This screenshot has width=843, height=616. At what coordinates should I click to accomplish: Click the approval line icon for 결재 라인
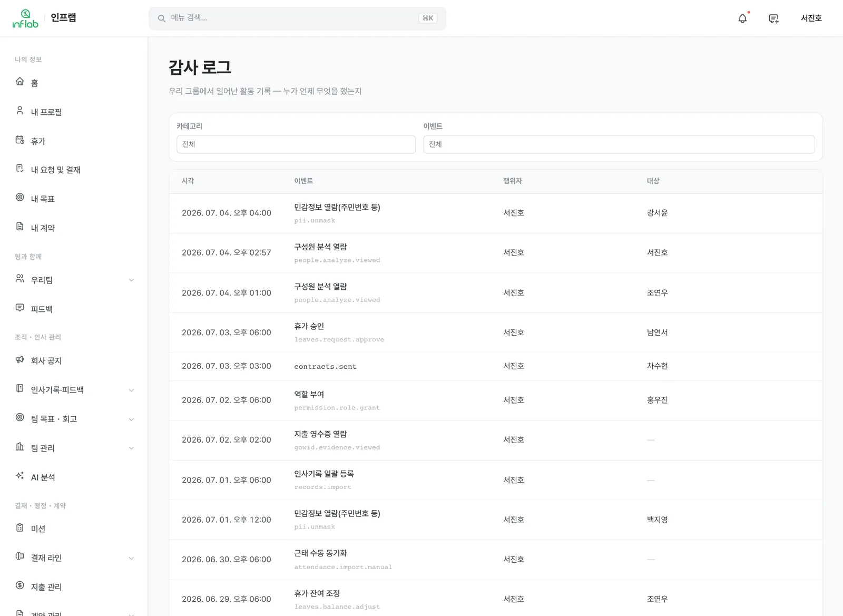[x=20, y=556]
